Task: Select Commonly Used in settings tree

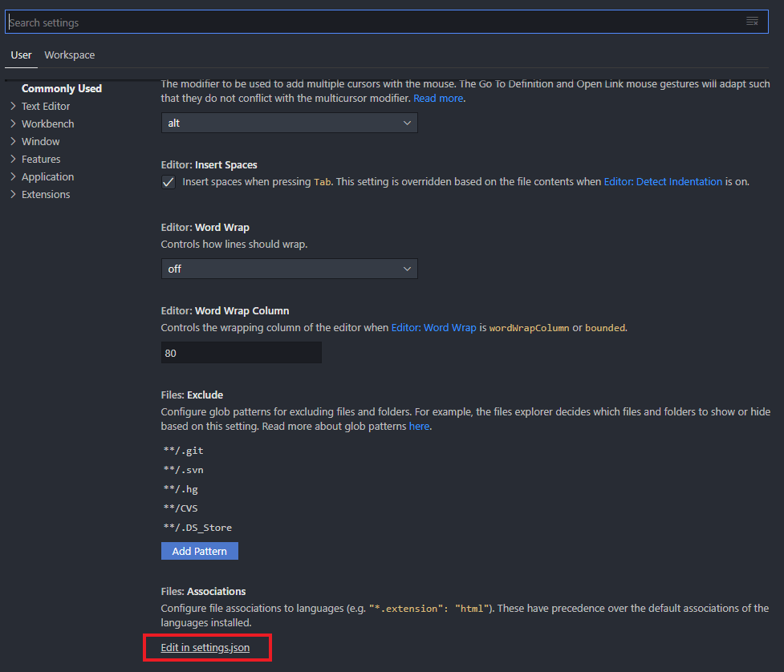Action: coord(62,88)
